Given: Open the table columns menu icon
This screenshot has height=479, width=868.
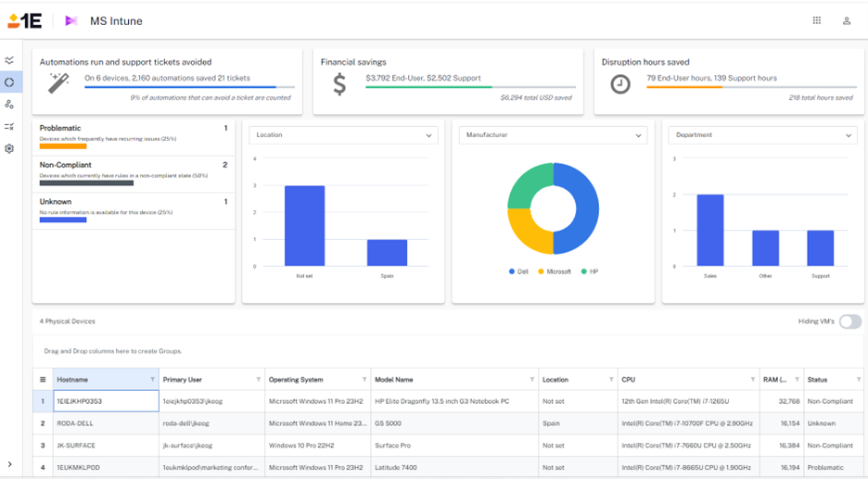Looking at the screenshot, I should 42,380.
